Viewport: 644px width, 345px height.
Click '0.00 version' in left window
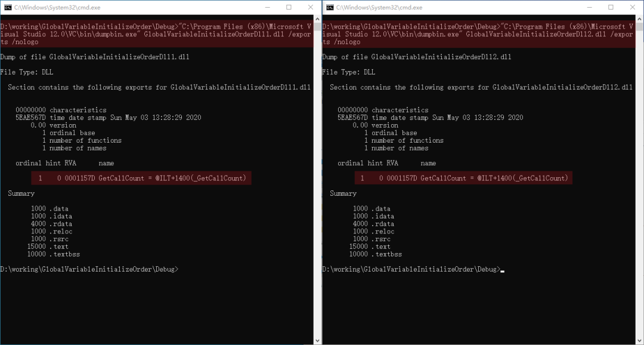[x=54, y=125]
